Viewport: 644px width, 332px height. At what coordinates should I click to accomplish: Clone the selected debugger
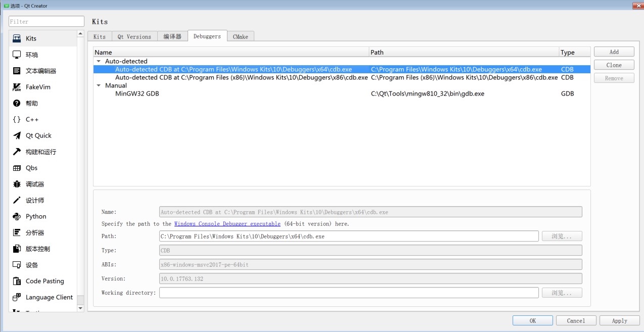[614, 65]
